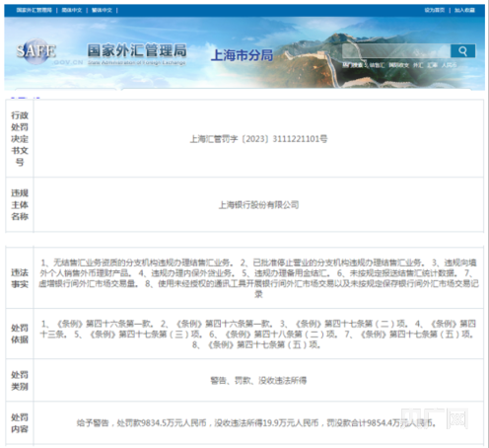Click the 违规主体名称 row header
489x448 pixels.
tap(20, 204)
